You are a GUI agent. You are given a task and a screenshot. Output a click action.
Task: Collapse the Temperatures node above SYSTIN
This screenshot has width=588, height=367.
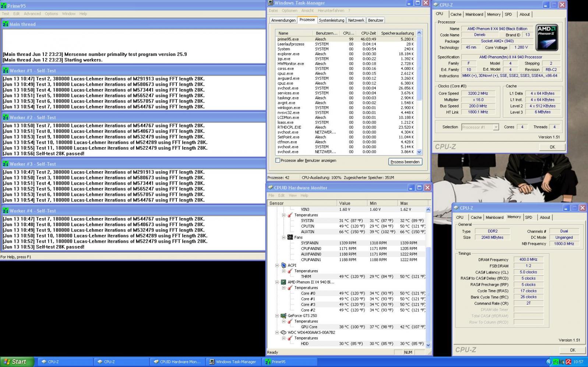pos(284,215)
